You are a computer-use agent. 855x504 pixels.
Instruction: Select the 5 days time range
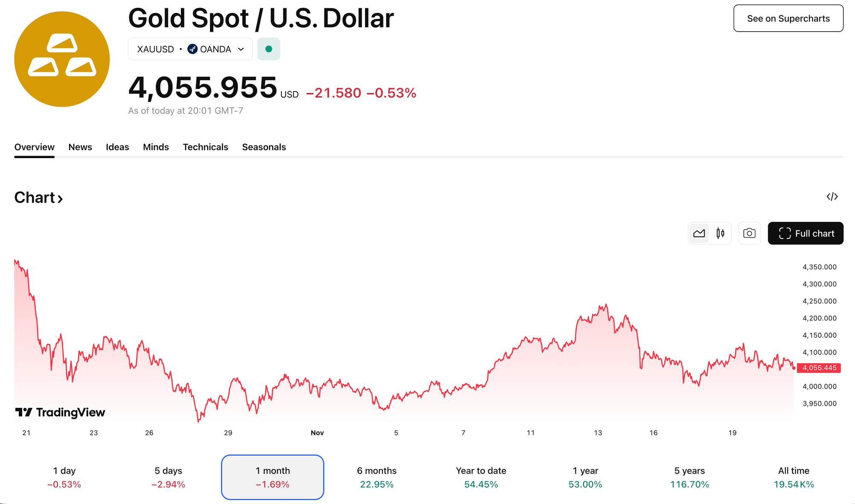tap(168, 477)
